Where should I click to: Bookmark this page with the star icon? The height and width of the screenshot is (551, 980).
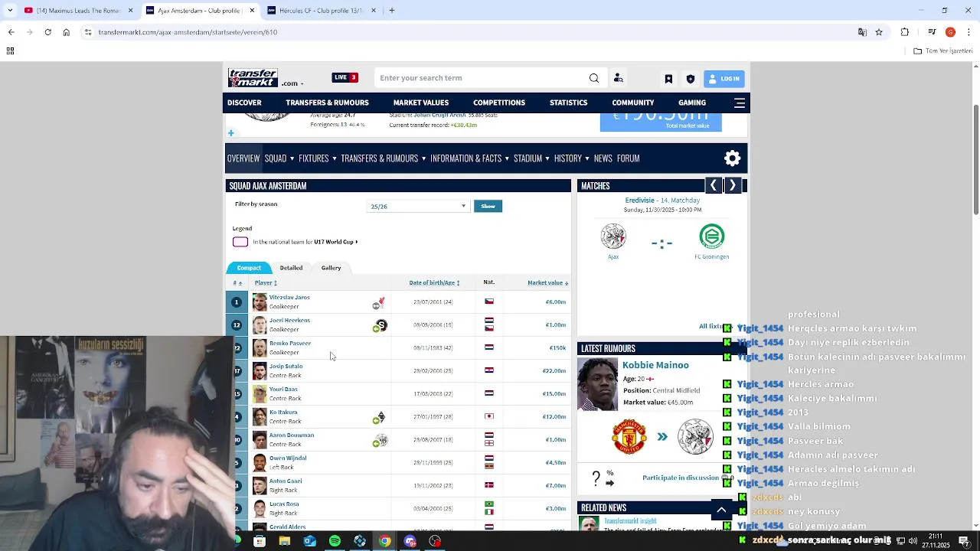879,32
